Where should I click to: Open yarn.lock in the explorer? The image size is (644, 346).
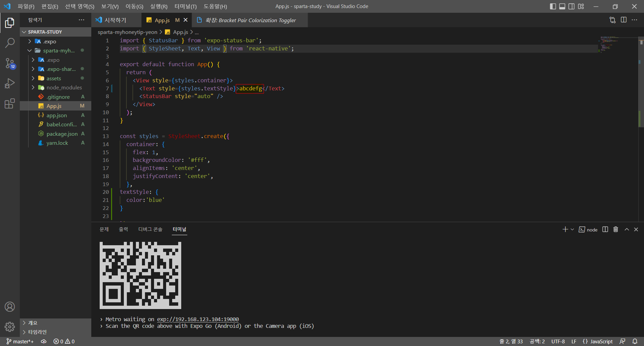pos(55,143)
